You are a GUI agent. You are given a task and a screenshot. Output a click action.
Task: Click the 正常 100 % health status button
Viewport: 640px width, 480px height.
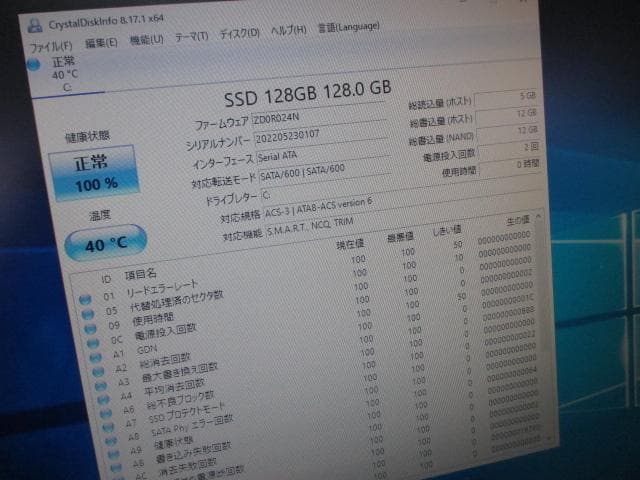click(94, 173)
